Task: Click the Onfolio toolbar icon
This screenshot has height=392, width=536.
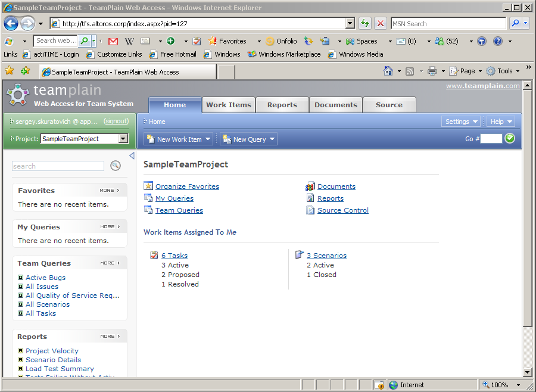Action: [270, 41]
